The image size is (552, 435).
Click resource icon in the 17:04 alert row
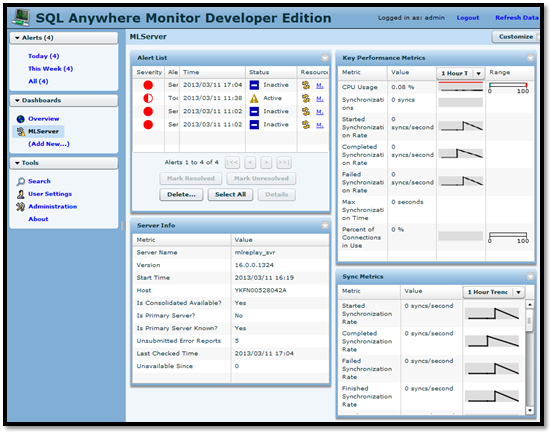(306, 85)
